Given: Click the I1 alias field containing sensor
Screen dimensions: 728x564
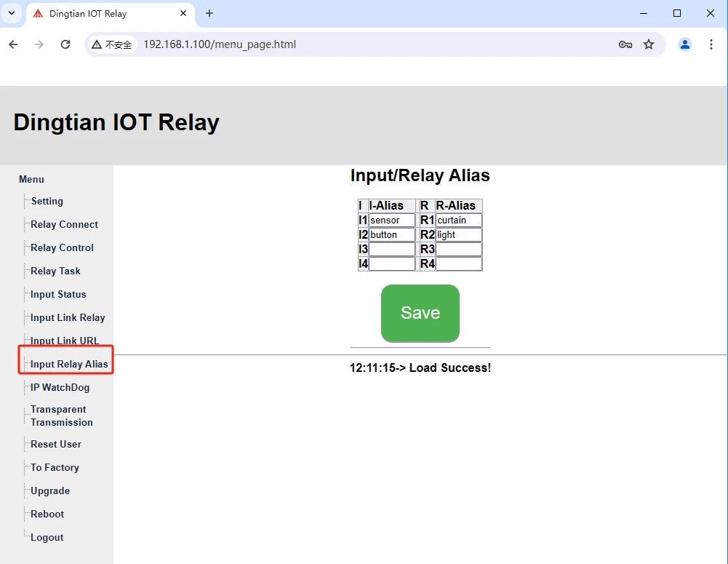Looking at the screenshot, I should (392, 221).
